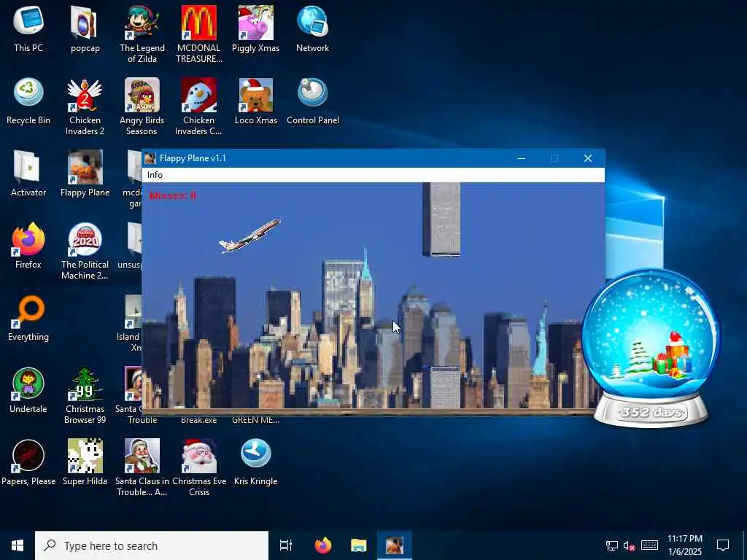Click the airplane in the game
747x560 pixels.
(249, 236)
